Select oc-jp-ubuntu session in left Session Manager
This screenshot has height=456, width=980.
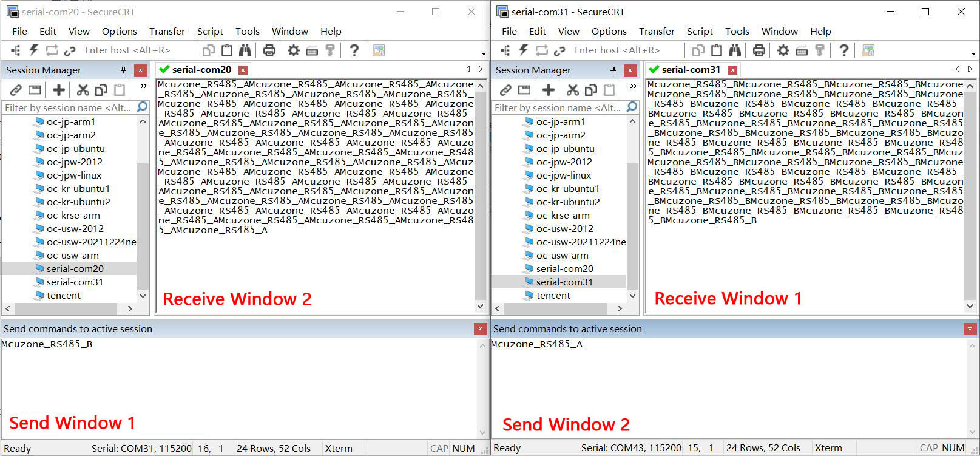[x=75, y=148]
